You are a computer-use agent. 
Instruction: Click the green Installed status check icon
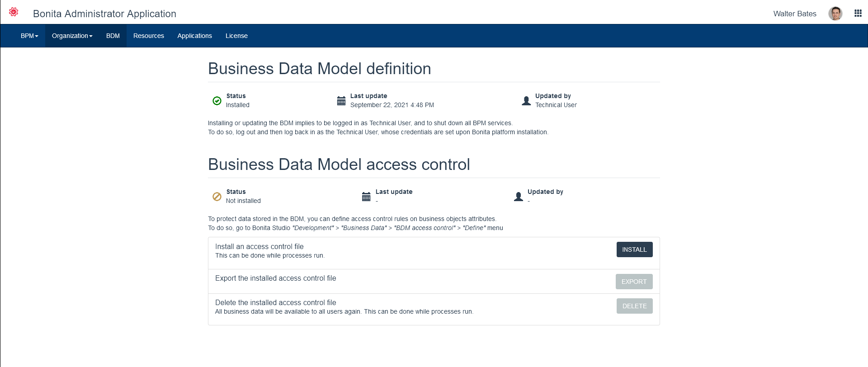pos(217,101)
